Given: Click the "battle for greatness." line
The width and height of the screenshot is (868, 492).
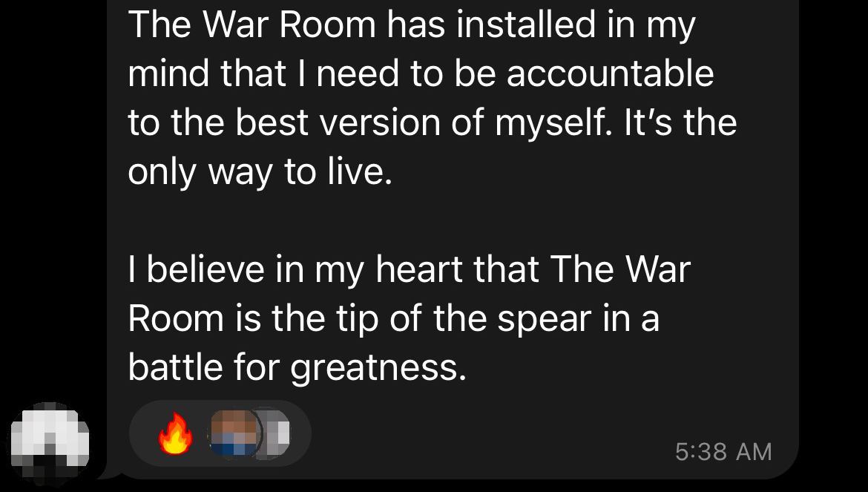Looking at the screenshot, I should tap(297, 369).
